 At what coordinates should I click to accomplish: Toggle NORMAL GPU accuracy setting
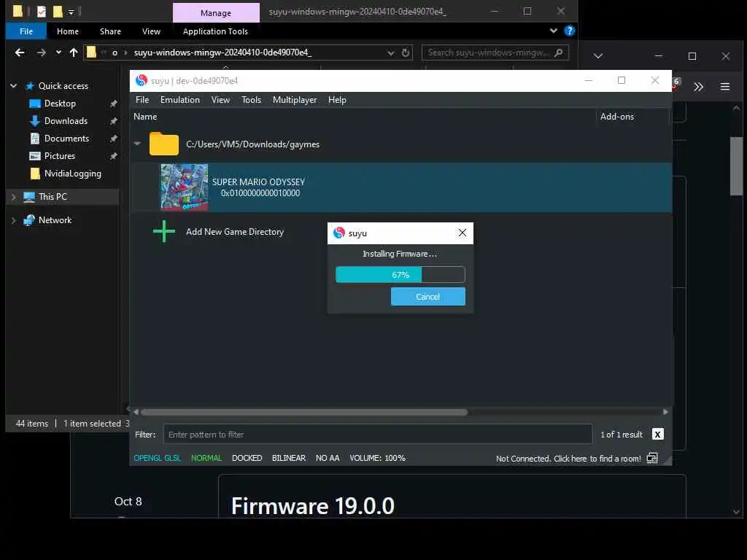coord(206,458)
